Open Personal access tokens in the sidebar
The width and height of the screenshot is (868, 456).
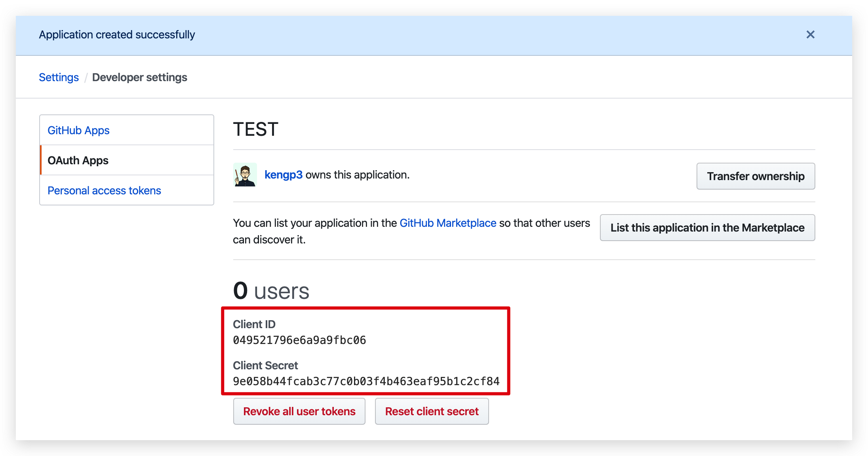pyautogui.click(x=127, y=190)
